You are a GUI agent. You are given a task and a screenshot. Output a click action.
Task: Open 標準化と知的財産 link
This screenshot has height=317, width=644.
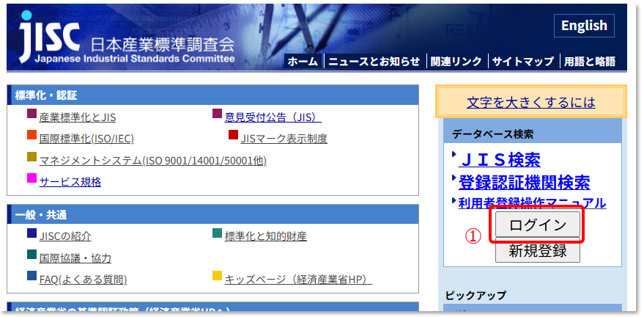point(266,236)
